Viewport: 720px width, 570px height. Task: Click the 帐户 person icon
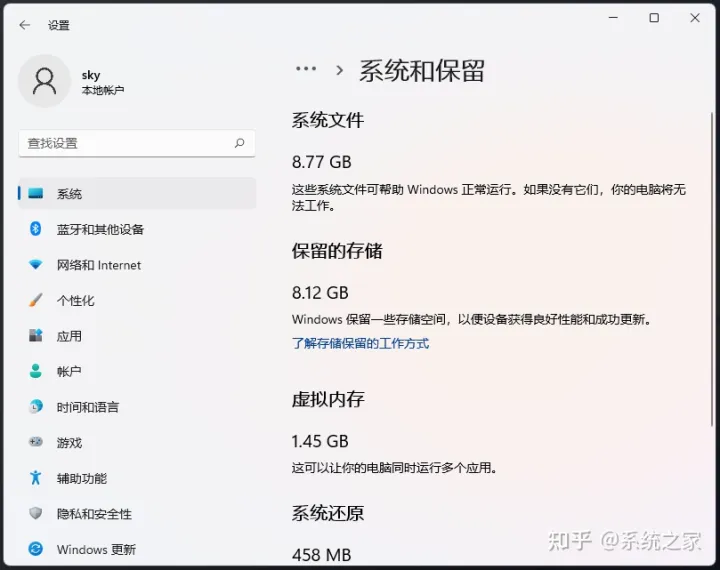click(35, 371)
